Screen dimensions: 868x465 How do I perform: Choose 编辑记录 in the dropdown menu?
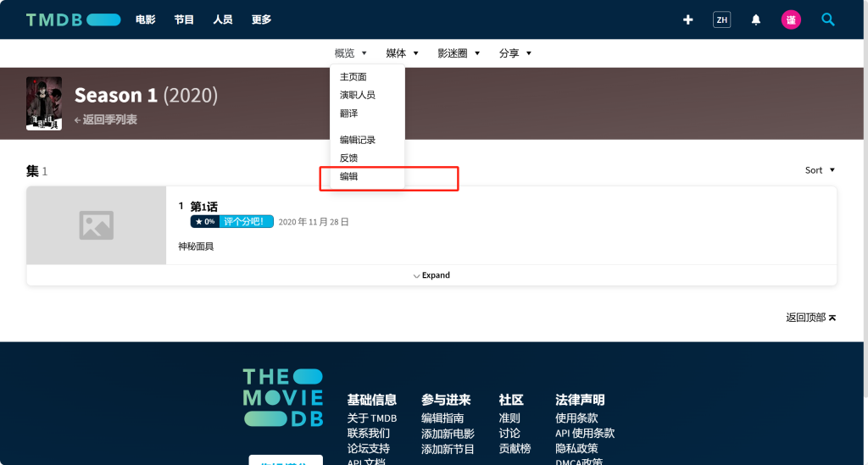pyautogui.click(x=357, y=140)
